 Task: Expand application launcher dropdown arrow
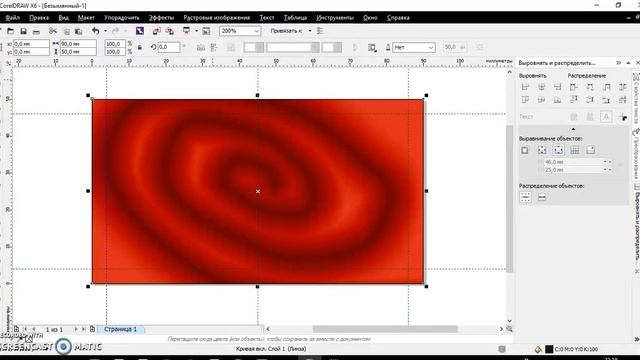coord(196,31)
